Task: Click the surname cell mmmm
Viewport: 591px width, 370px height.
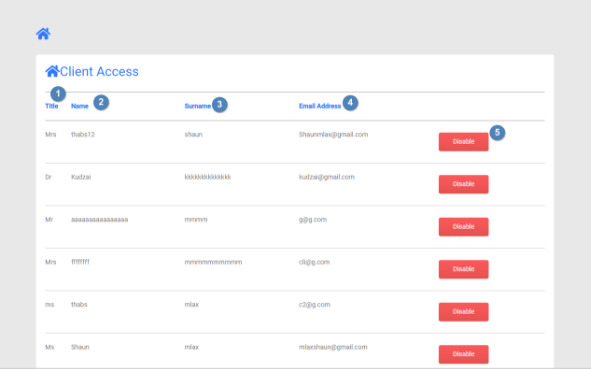Action: coord(196,220)
